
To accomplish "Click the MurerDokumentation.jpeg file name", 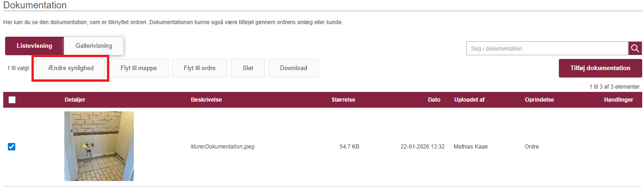I will click(x=223, y=147).
